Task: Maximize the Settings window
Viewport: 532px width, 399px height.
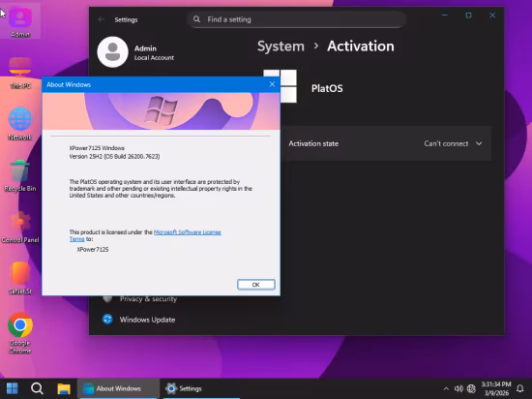Action: 468,15
